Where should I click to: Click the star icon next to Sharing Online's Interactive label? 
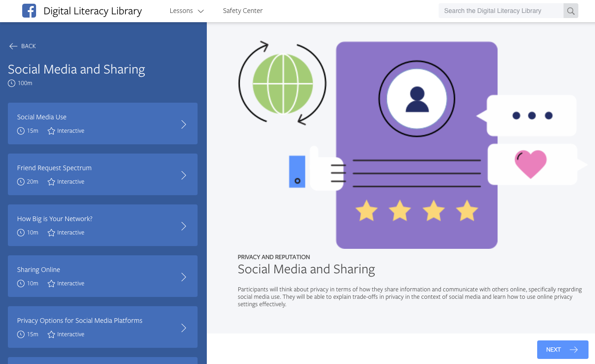tap(51, 284)
